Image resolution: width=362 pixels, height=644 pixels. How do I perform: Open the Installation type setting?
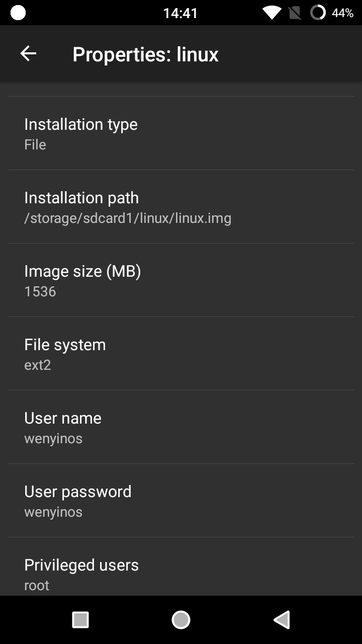(x=181, y=133)
